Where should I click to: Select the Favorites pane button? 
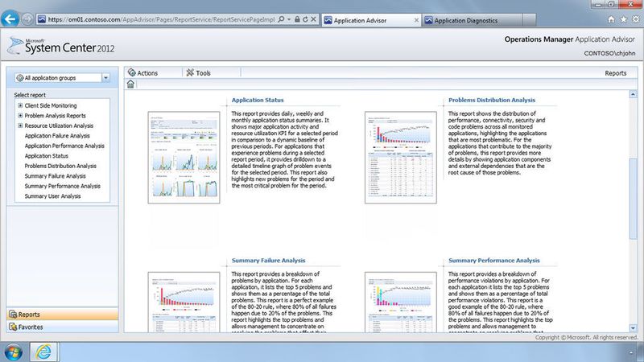click(x=63, y=327)
